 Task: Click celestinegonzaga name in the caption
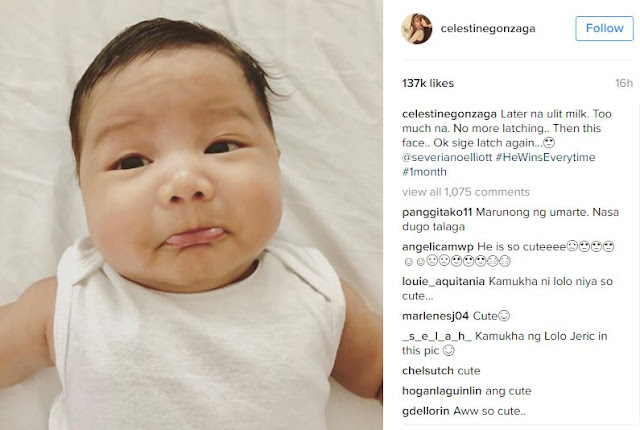pyautogui.click(x=449, y=114)
